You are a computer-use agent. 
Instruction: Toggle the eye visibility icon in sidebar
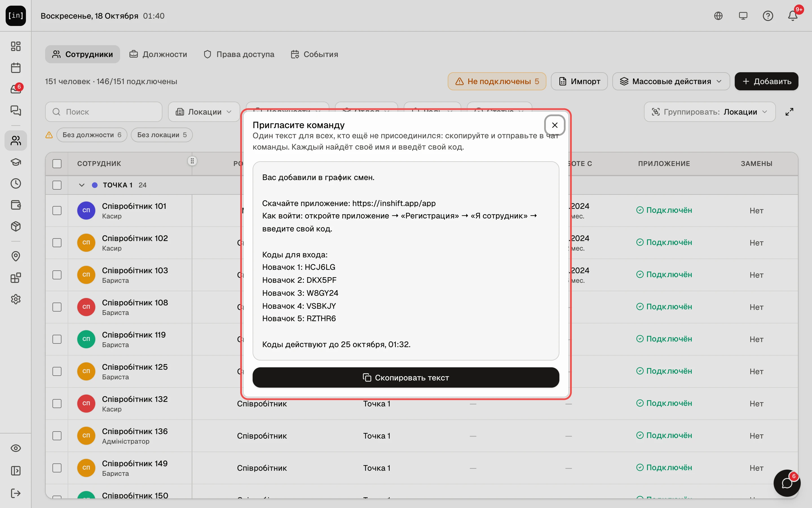pos(16,448)
